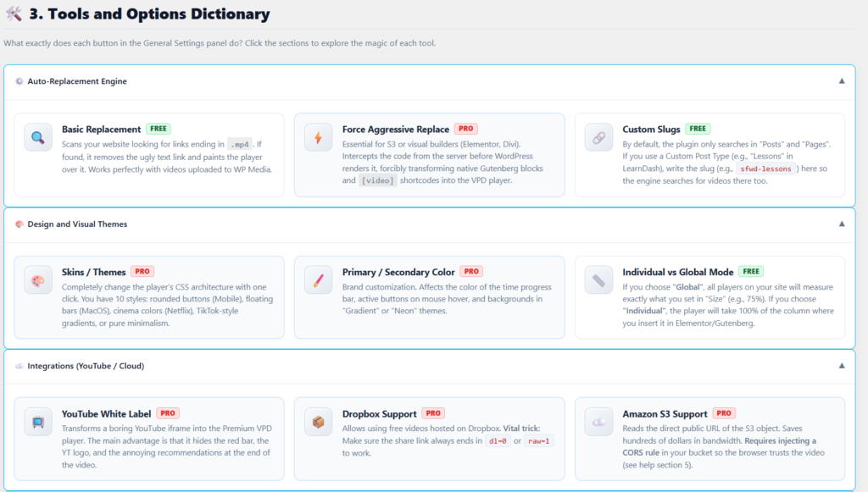868x492 pixels.
Task: Click the cloud icon for Amazon S3 Support
Action: (599, 422)
